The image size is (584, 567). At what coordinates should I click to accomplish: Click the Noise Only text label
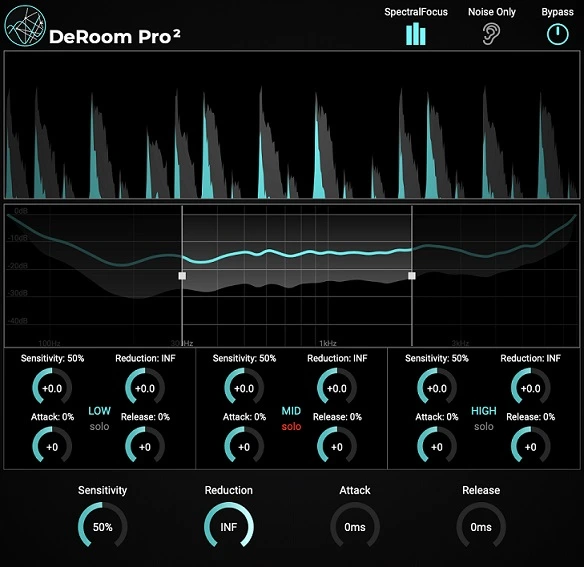(492, 12)
